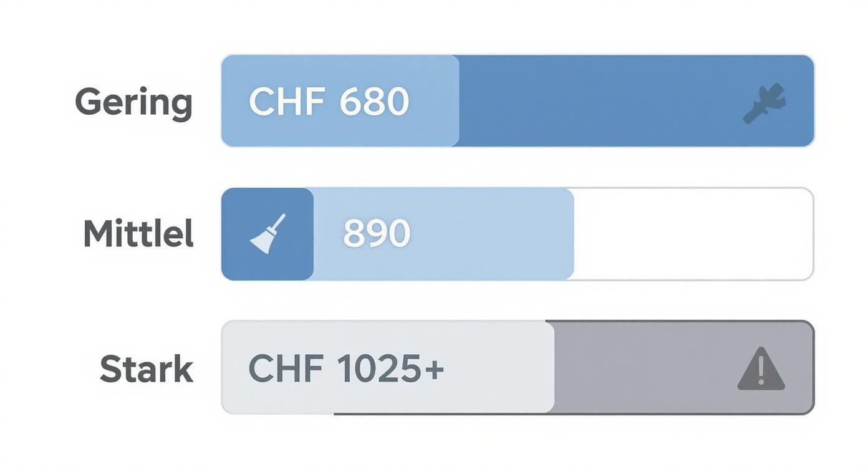Click the 890 price value

[377, 234]
